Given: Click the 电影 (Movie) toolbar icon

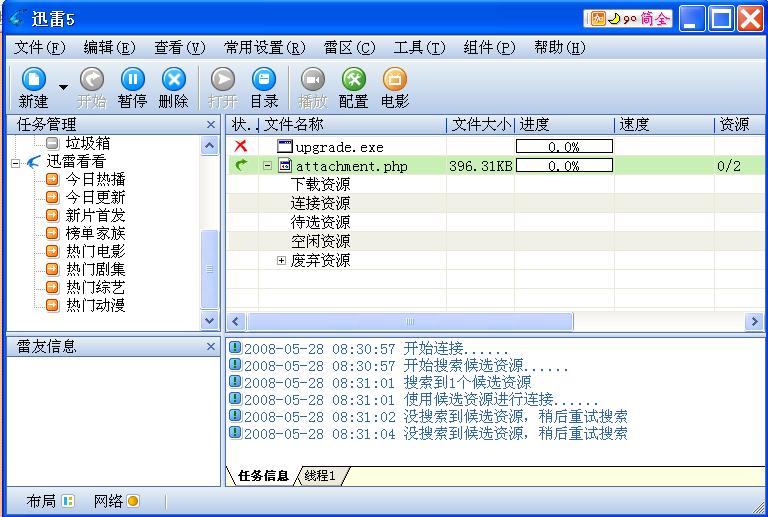Looking at the screenshot, I should click(x=395, y=88).
